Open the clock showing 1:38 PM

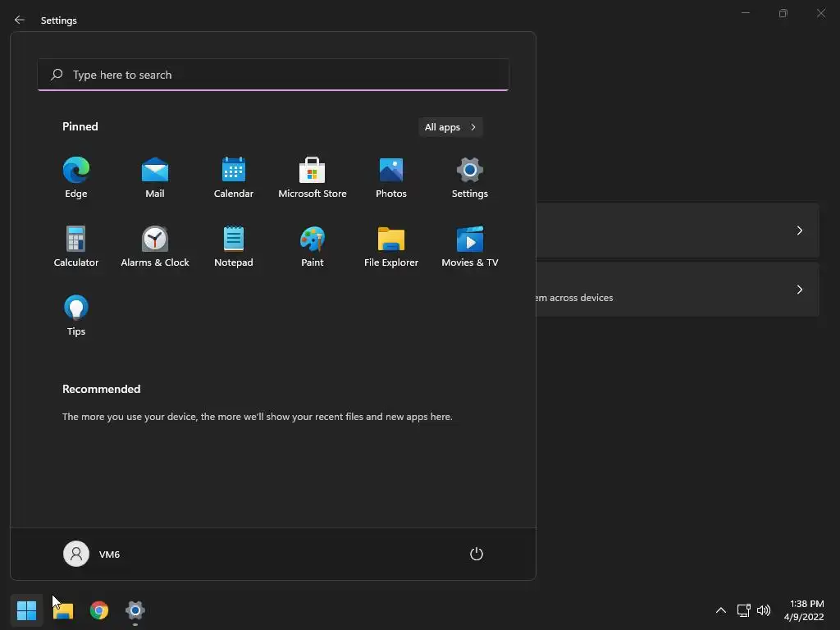[804, 610]
